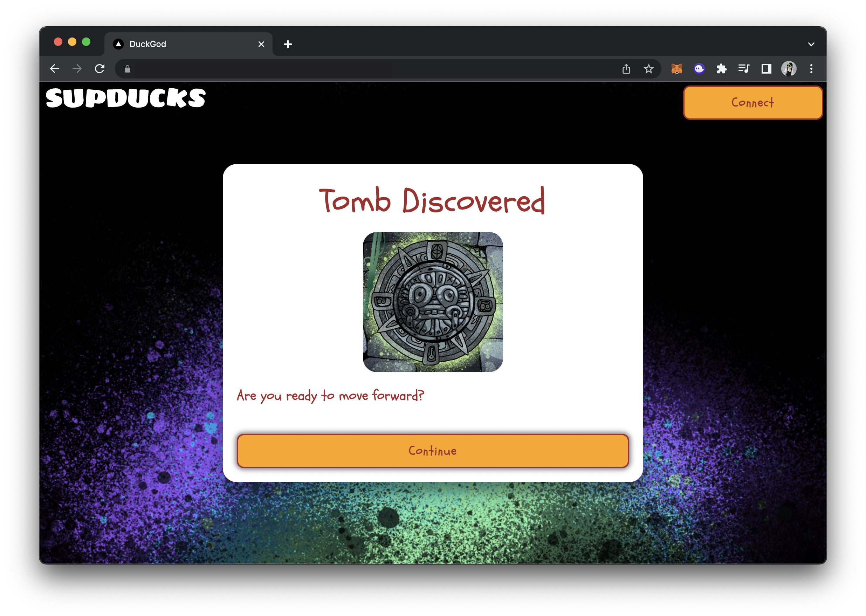
Task: Click the browser back arrow
Action: [x=55, y=69]
